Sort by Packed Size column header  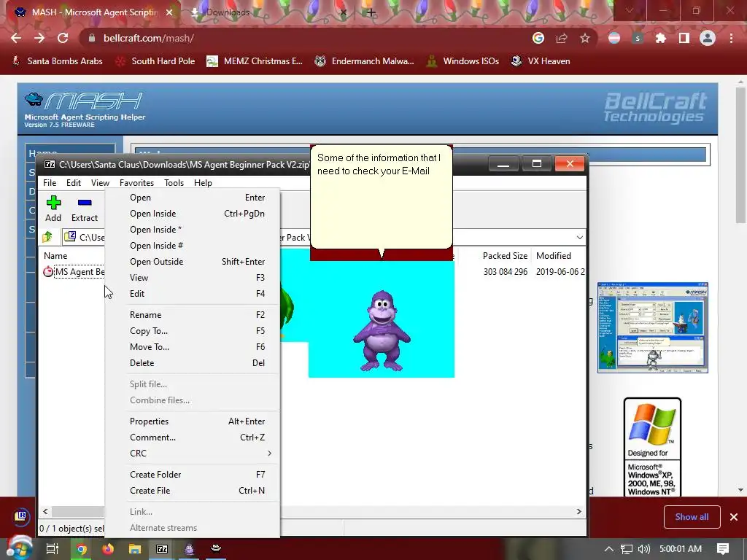point(505,256)
